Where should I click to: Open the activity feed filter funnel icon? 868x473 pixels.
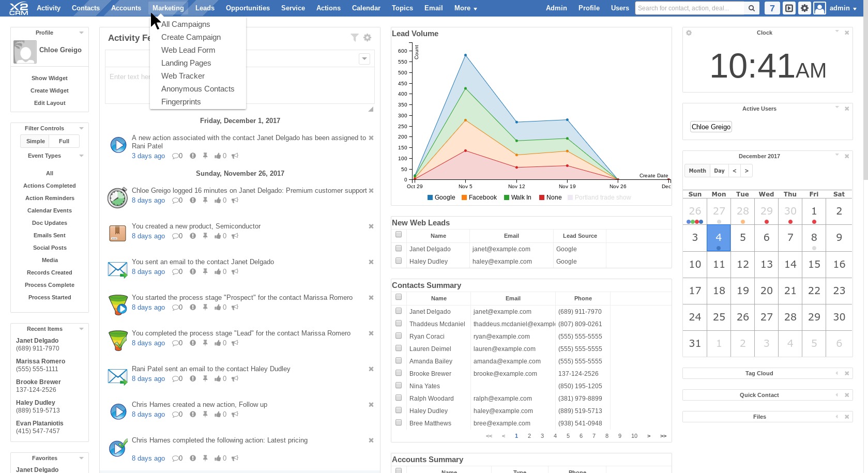point(355,37)
